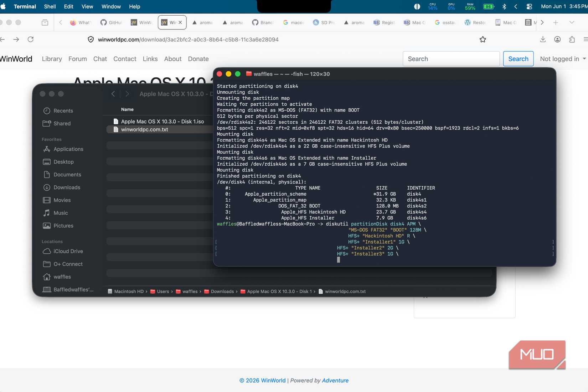Switch to the Branc browser tab
This screenshot has height=392, width=588.
[263, 22]
